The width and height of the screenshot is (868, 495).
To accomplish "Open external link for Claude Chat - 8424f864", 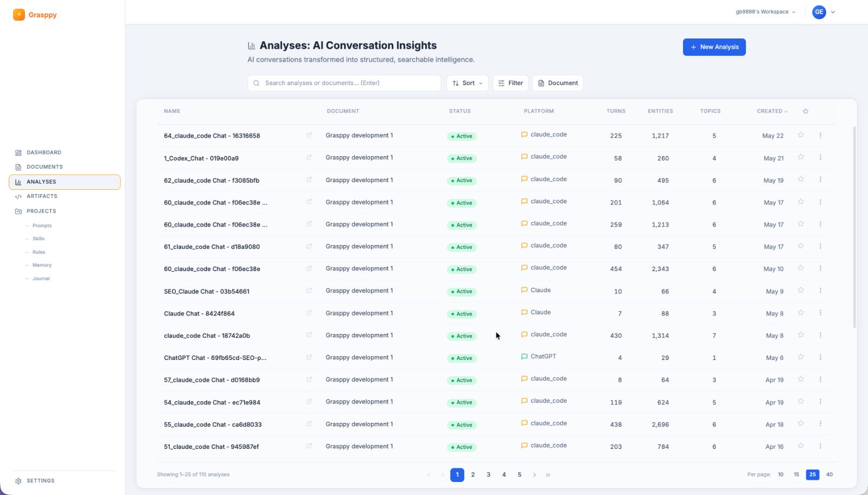I will 309,313.
